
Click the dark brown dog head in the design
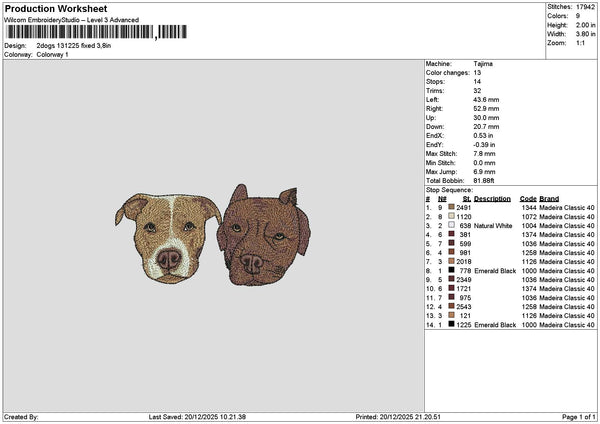(x=264, y=236)
